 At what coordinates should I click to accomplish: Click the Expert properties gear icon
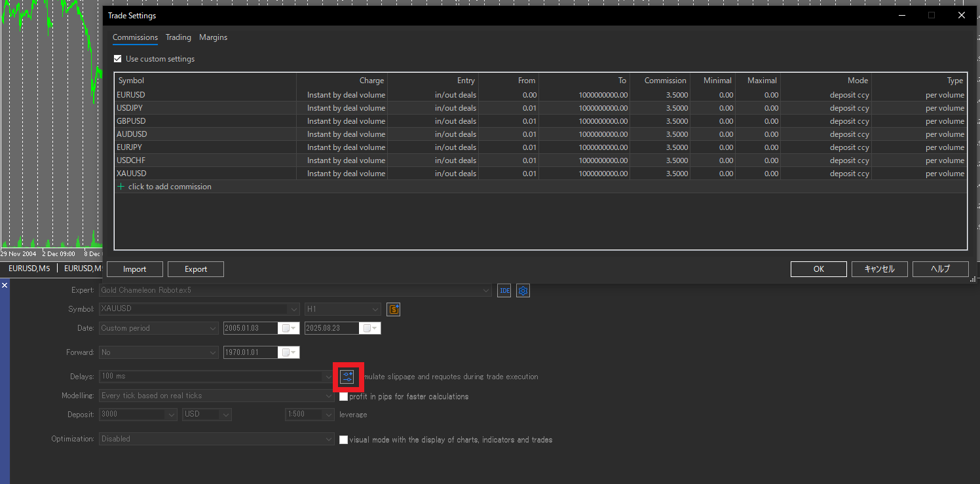click(522, 290)
